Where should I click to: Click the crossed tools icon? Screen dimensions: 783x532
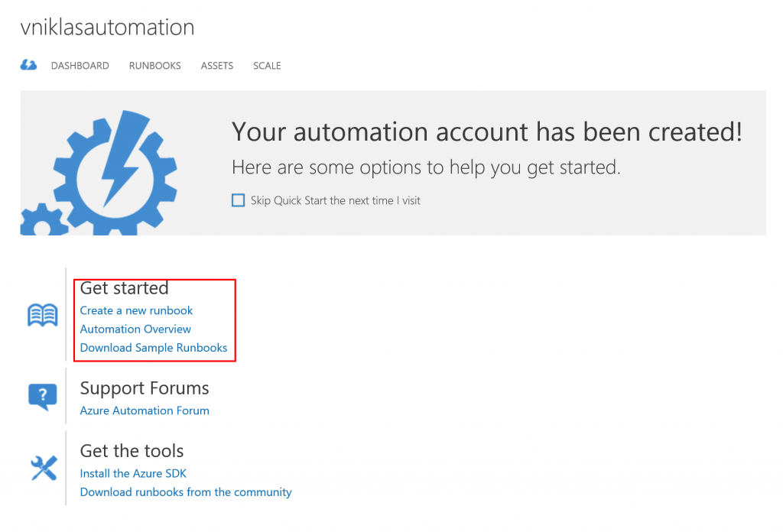coord(44,468)
